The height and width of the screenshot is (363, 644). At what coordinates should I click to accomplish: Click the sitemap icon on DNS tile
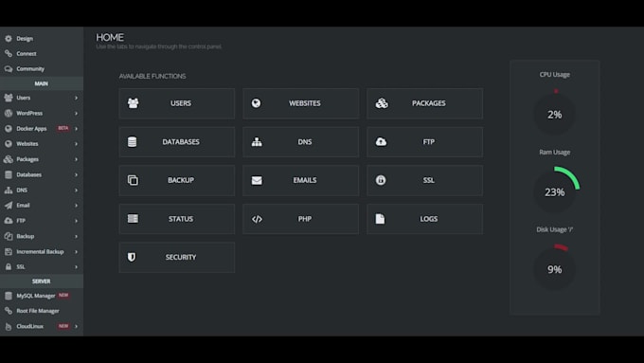(257, 142)
